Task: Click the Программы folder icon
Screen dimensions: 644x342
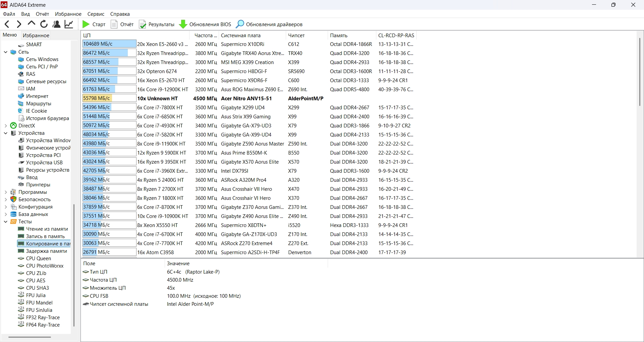Action: tap(13, 192)
